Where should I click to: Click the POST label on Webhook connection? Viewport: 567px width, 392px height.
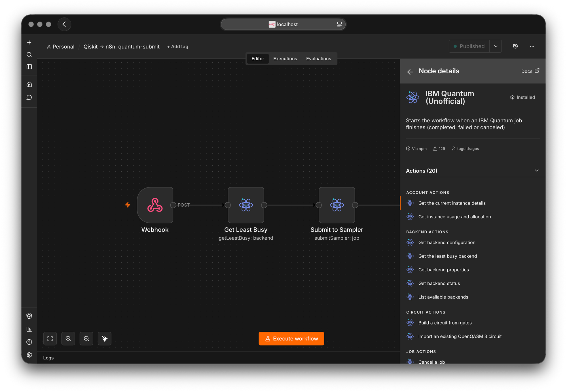click(184, 205)
